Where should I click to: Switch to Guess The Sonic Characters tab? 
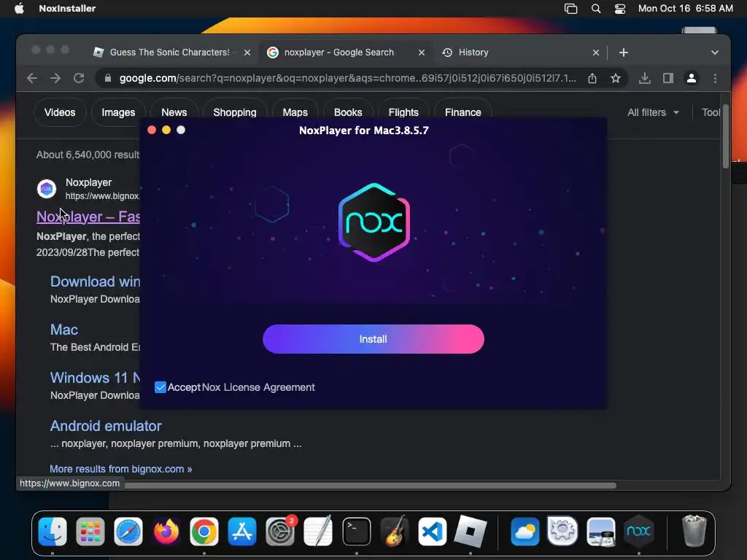(169, 52)
